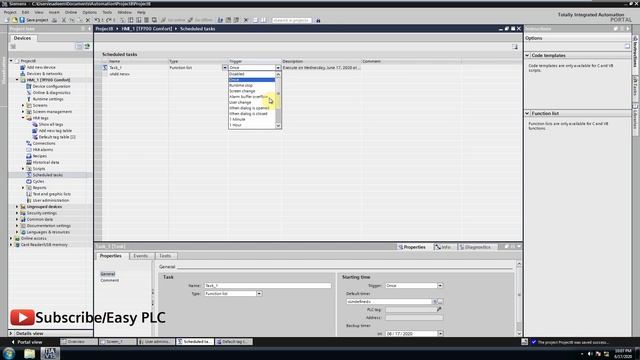This screenshot has height=360, width=640.
Task: Click the PLC tag picker icon
Action: [439, 309]
